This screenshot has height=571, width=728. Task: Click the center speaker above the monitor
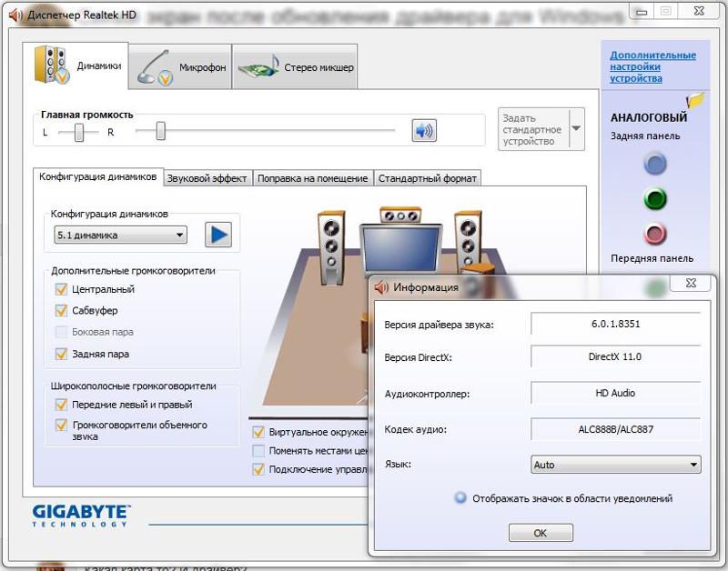click(x=399, y=215)
